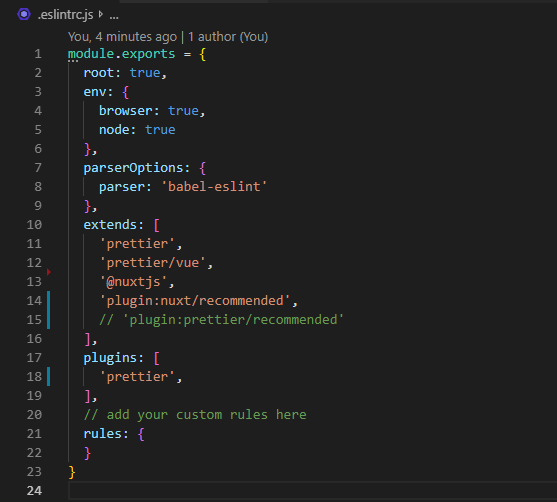Click the 'prettier' string on line 18
The width and height of the screenshot is (557, 502).
137,377
